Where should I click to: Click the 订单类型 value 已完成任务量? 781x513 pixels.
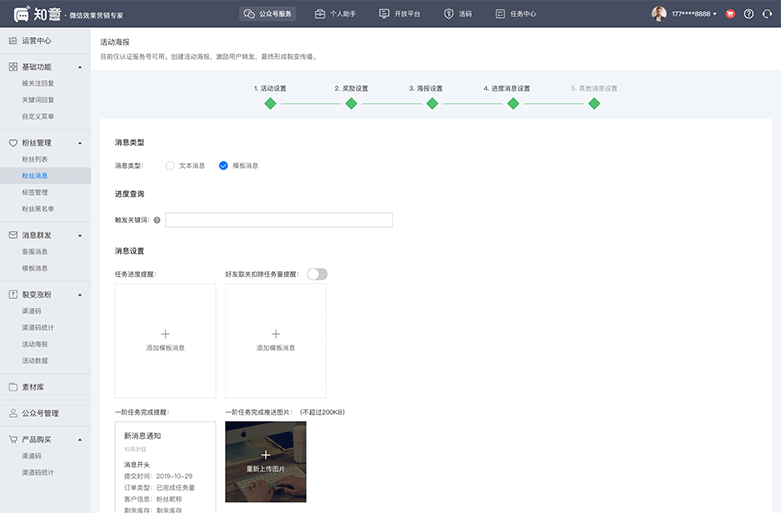coord(176,488)
